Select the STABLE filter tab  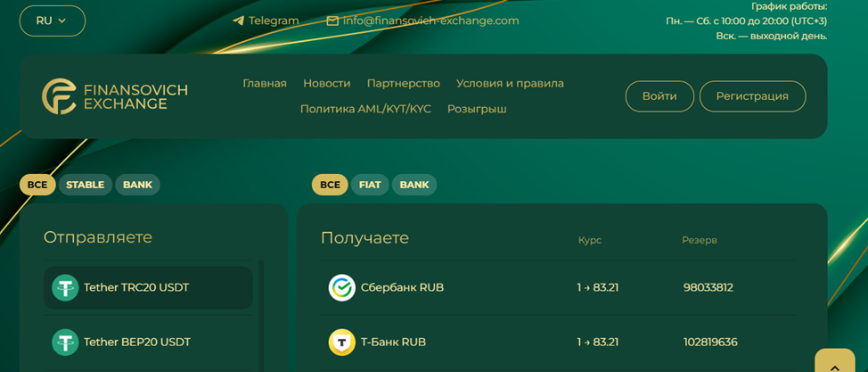(x=86, y=185)
